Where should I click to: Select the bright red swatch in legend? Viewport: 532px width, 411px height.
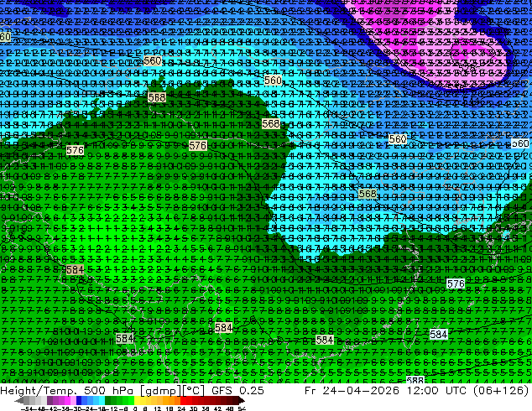pos(183,401)
